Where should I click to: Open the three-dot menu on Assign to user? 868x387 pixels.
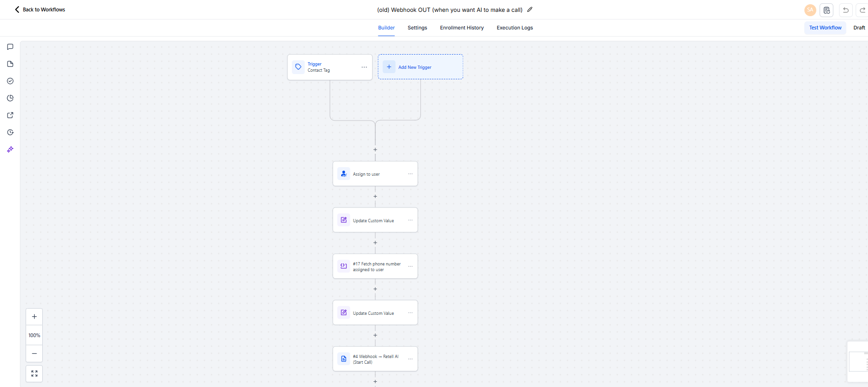(x=411, y=174)
